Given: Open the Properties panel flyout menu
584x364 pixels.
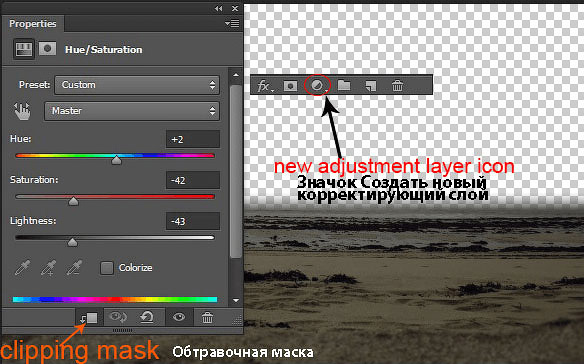Looking at the screenshot, I should click(x=232, y=24).
